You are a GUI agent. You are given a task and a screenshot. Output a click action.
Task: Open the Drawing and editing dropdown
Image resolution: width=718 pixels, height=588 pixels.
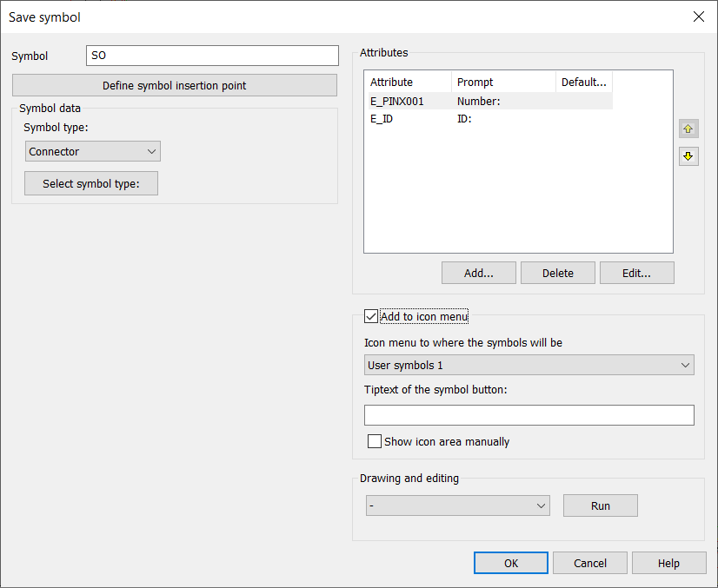(x=457, y=505)
